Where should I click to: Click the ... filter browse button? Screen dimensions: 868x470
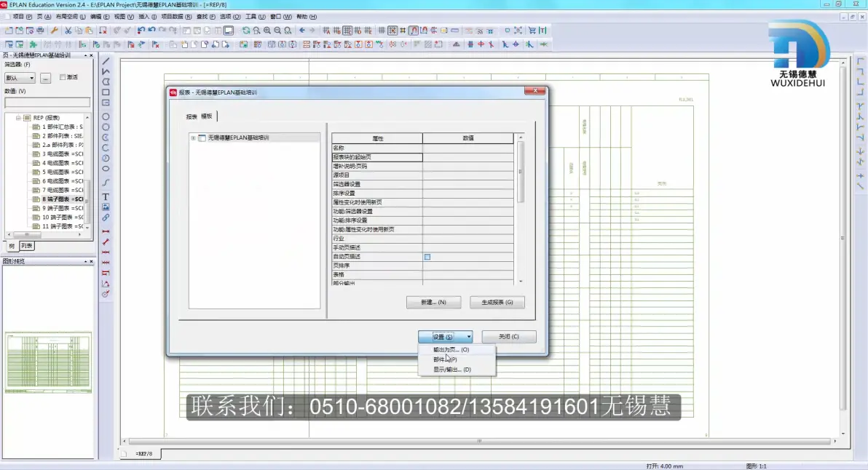(x=45, y=78)
